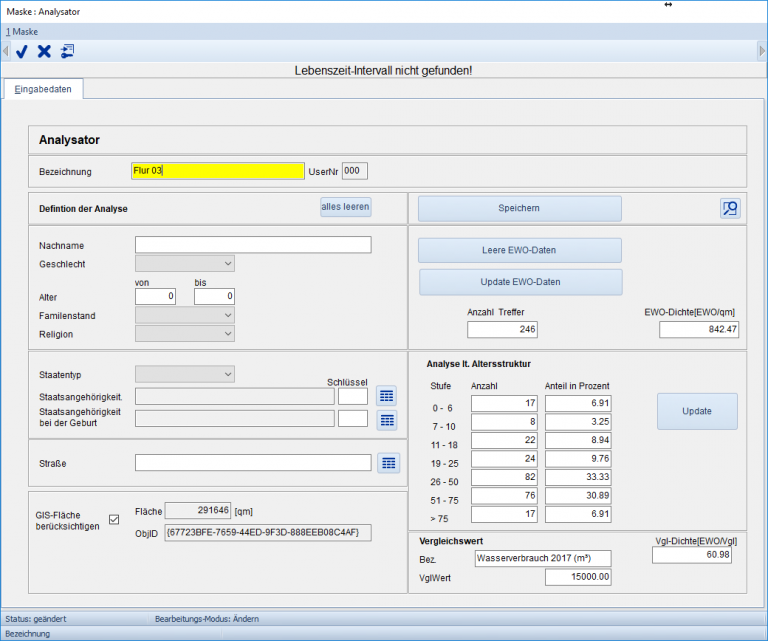
Task: Open the mask settings toolbar icon
Action: [67, 51]
